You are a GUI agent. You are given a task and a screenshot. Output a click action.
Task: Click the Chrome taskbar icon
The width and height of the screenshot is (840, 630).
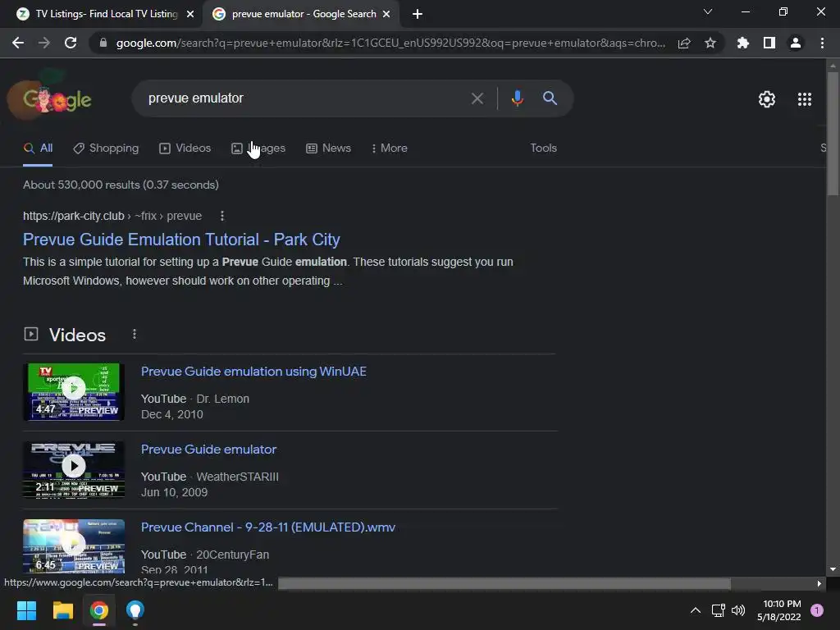tap(99, 610)
